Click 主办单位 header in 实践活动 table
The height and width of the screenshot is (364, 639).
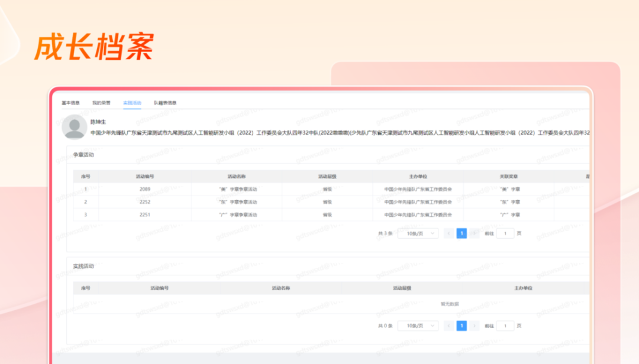(523, 288)
